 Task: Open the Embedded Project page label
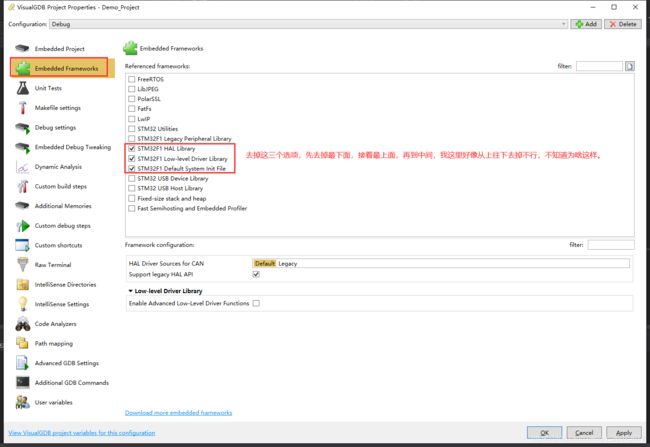click(x=60, y=49)
